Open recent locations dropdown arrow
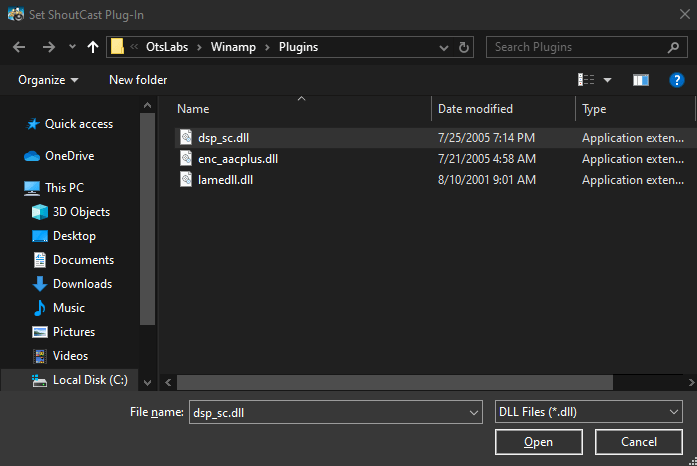Screen dimensions: 697x466 [x=72, y=47]
